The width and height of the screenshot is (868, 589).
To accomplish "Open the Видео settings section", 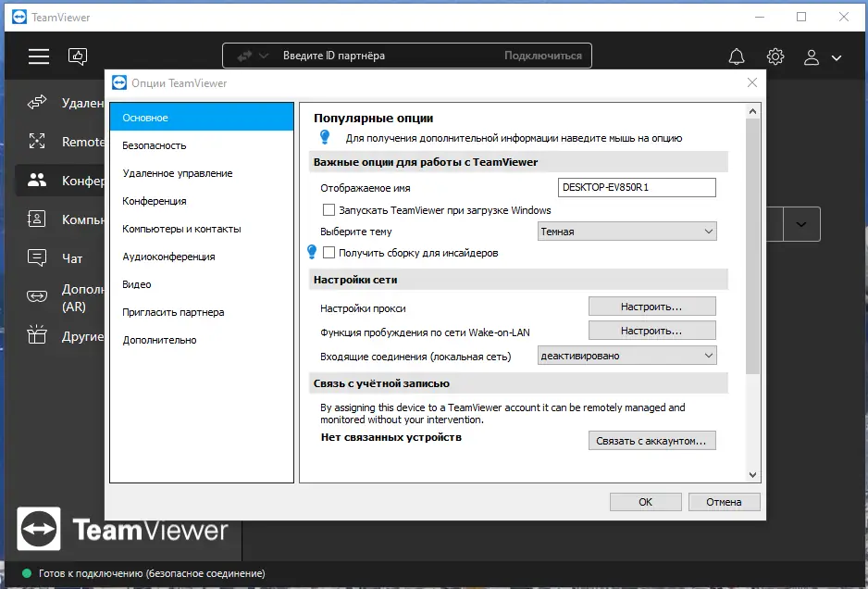I will tap(137, 284).
